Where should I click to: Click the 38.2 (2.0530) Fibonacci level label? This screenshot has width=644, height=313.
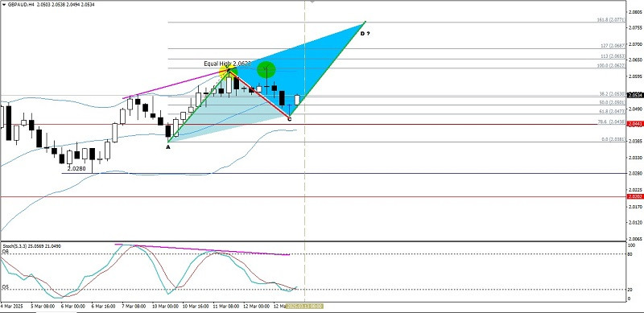pyautogui.click(x=613, y=93)
